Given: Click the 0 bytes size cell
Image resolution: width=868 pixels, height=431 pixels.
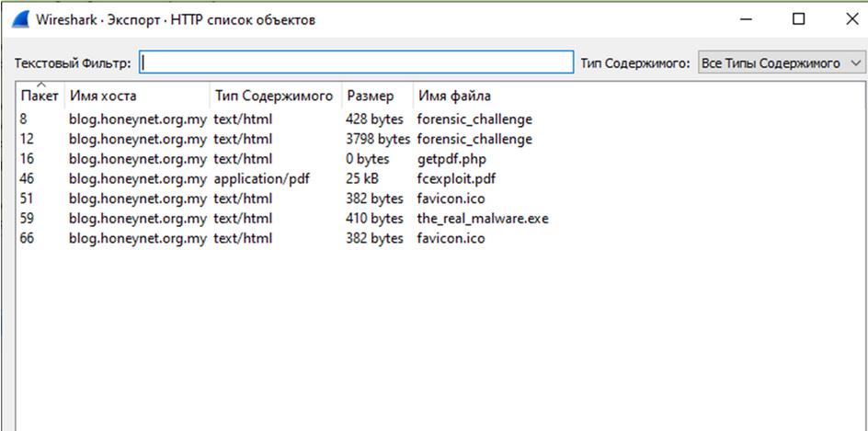Looking at the screenshot, I should (x=368, y=159).
